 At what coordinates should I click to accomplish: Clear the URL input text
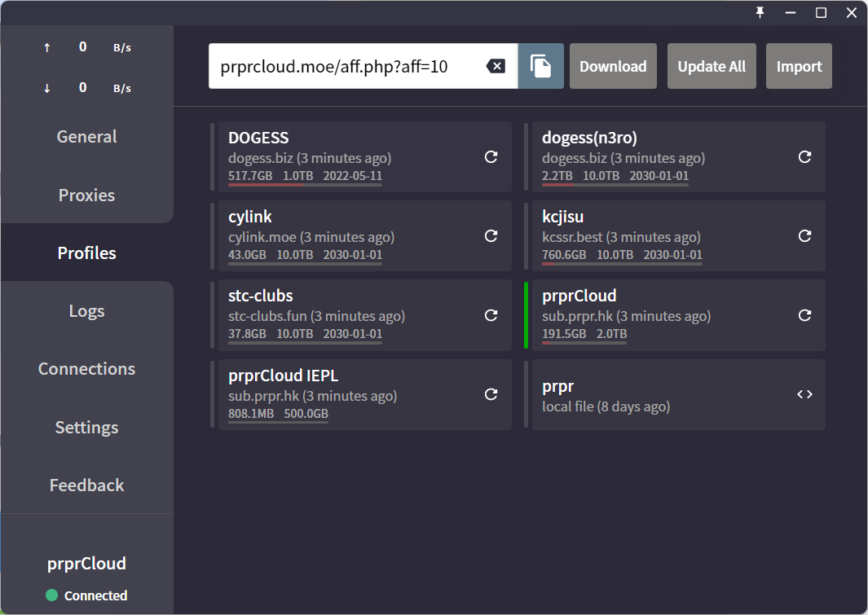496,67
